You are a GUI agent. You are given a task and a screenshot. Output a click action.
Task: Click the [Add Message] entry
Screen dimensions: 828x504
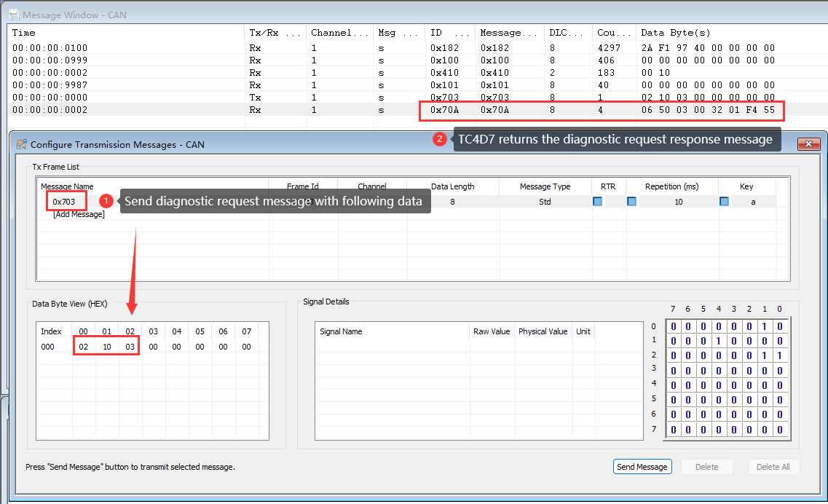tap(79, 214)
